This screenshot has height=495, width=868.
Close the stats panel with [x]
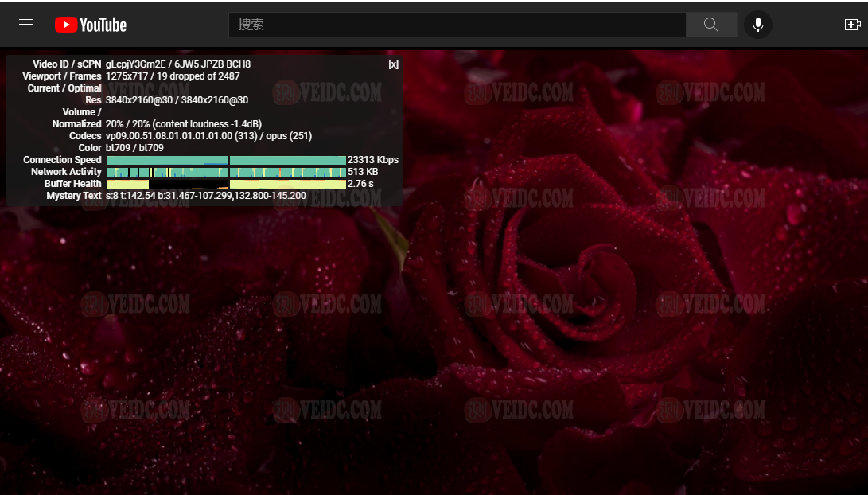(x=393, y=64)
